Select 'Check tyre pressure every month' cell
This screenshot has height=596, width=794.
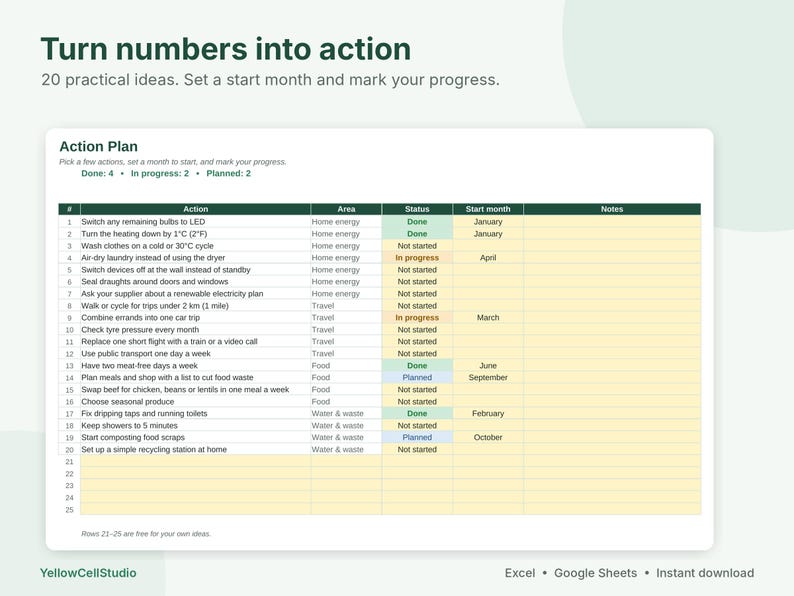[195, 330]
